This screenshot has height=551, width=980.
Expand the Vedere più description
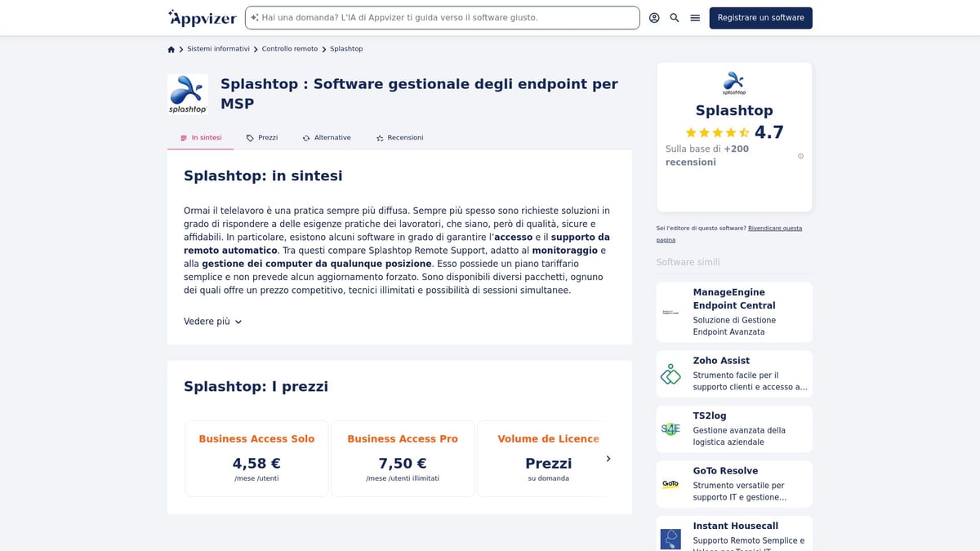tap(211, 321)
